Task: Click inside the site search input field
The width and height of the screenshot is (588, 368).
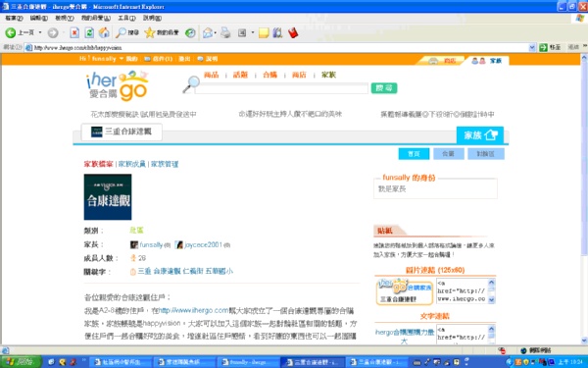Action: [x=281, y=88]
